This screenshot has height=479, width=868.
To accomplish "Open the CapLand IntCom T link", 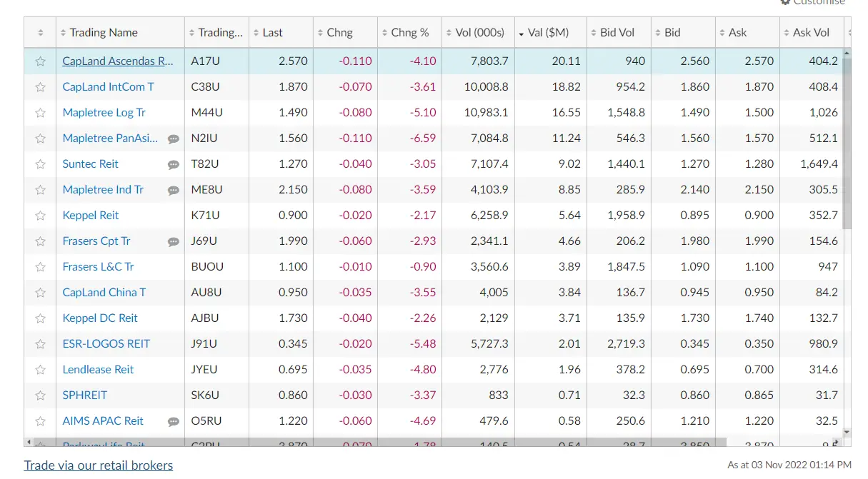I will tap(109, 87).
